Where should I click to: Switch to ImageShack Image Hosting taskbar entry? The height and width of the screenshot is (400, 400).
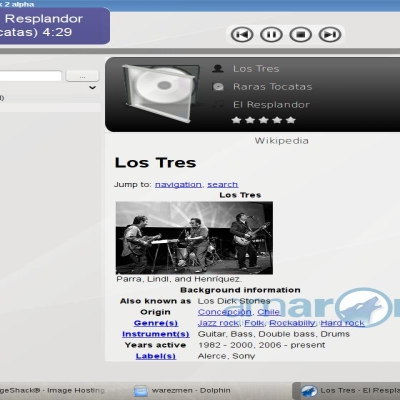pos(52,390)
